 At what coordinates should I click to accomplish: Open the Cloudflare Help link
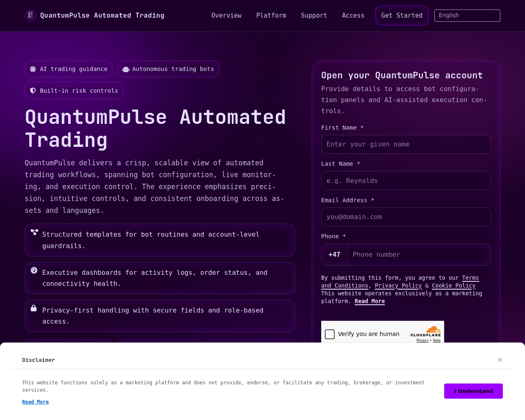click(437, 340)
